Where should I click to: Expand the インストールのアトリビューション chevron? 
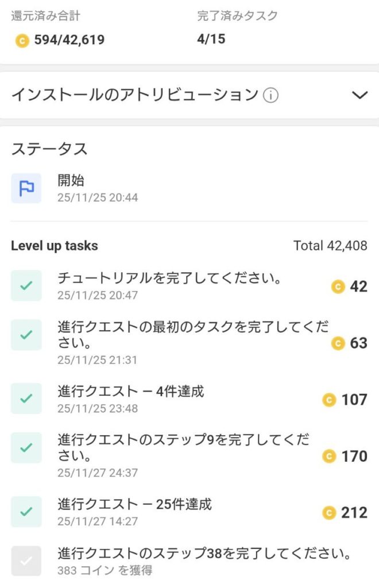pyautogui.click(x=359, y=95)
